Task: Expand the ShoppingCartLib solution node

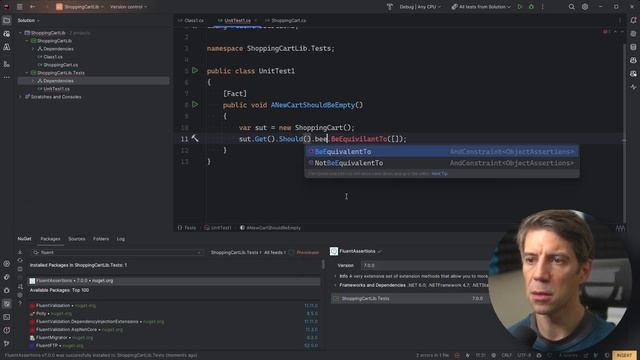Action: [x=20, y=33]
